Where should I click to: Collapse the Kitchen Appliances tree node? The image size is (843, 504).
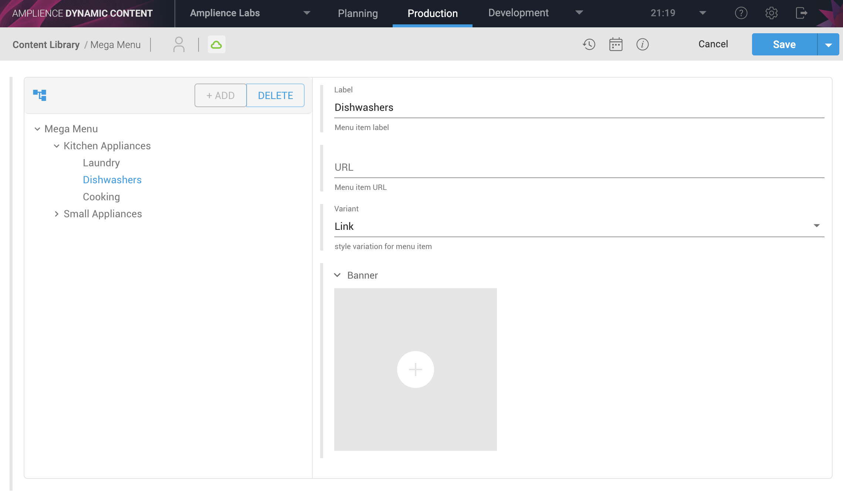click(x=57, y=146)
